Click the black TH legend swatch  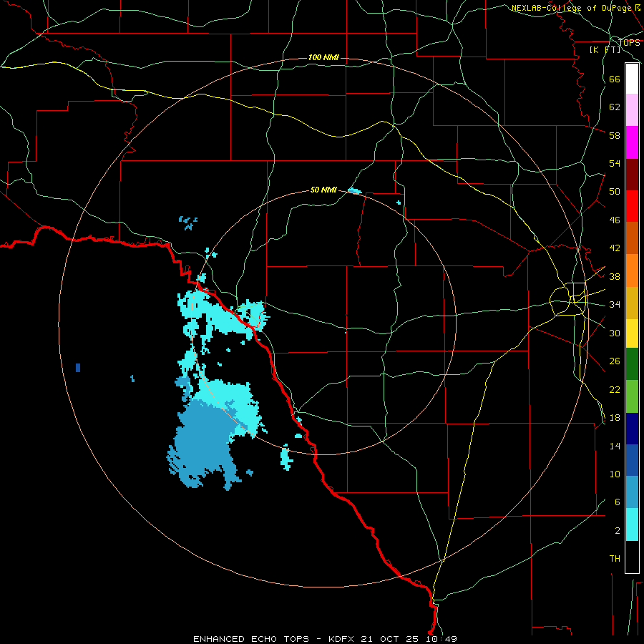(x=632, y=557)
